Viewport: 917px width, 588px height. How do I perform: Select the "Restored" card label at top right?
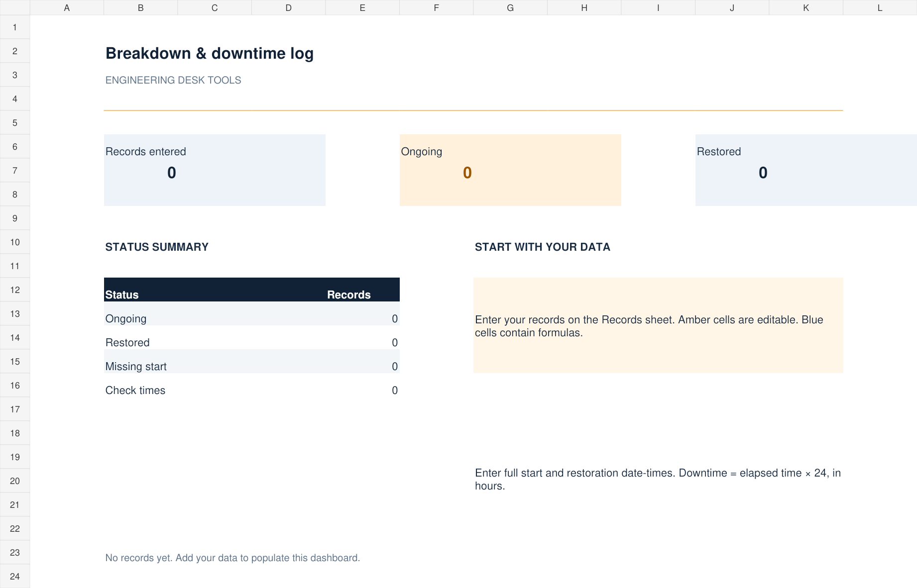point(719,152)
